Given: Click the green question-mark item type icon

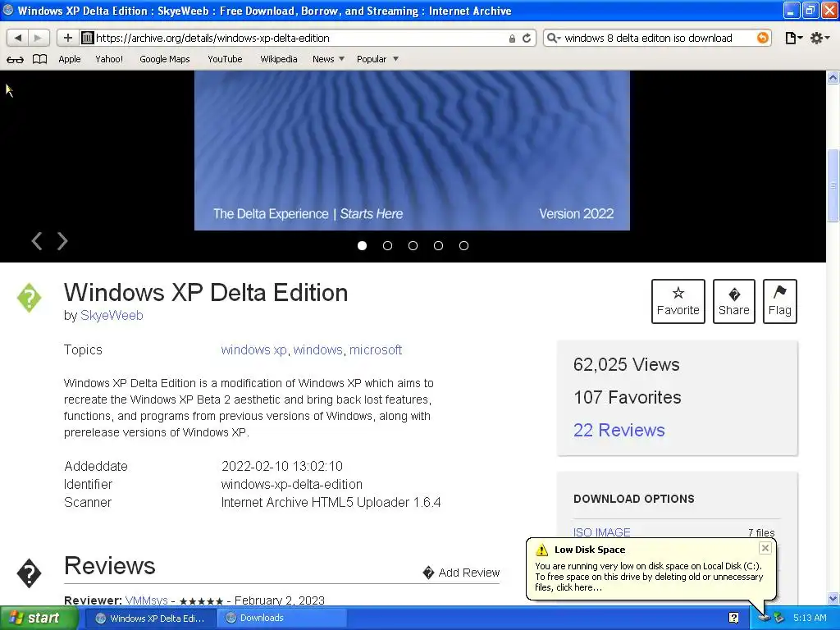Looking at the screenshot, I should pyautogui.click(x=29, y=297).
